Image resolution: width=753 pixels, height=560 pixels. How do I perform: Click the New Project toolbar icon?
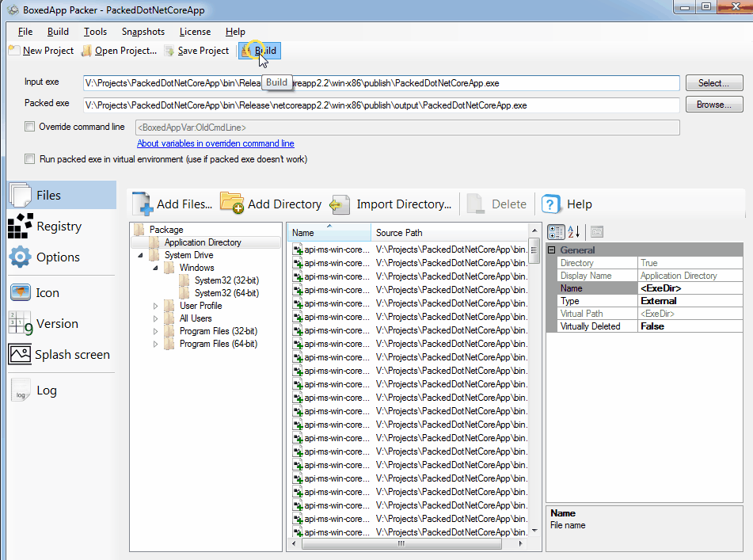(x=14, y=51)
